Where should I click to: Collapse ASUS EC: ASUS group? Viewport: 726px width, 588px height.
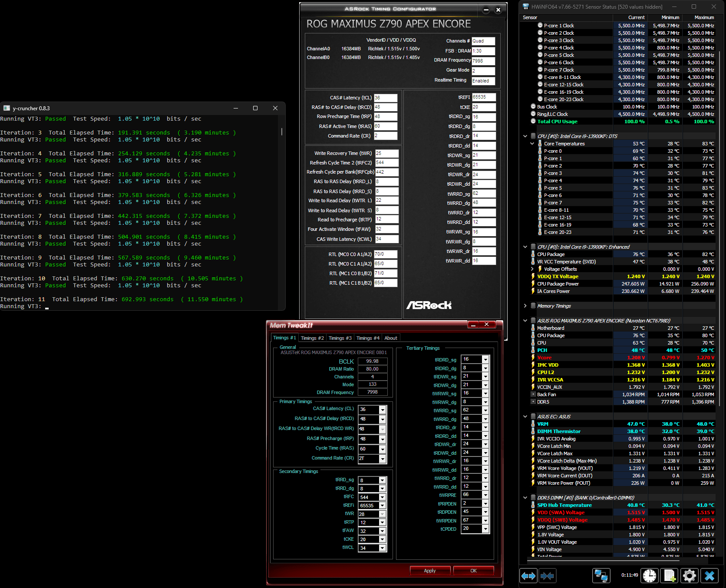(525, 417)
